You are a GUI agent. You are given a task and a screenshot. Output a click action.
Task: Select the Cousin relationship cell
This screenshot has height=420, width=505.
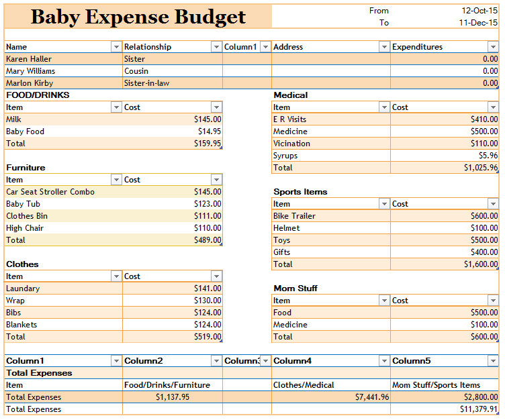(x=173, y=71)
